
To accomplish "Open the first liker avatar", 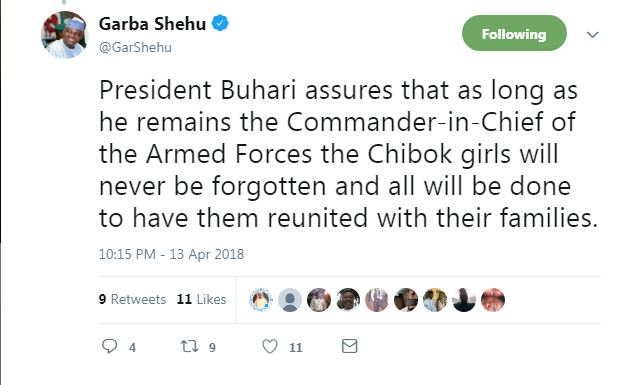I will (x=261, y=300).
